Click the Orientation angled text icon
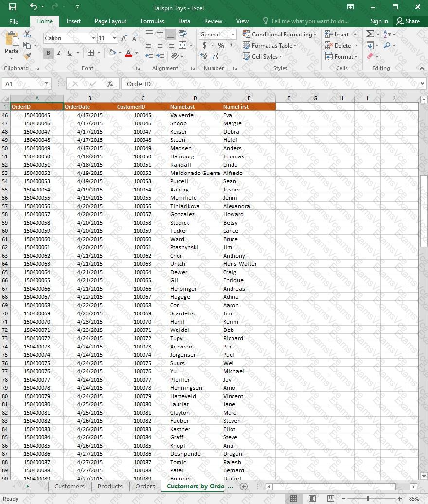The height and width of the screenshot is (504, 428). pos(175,56)
